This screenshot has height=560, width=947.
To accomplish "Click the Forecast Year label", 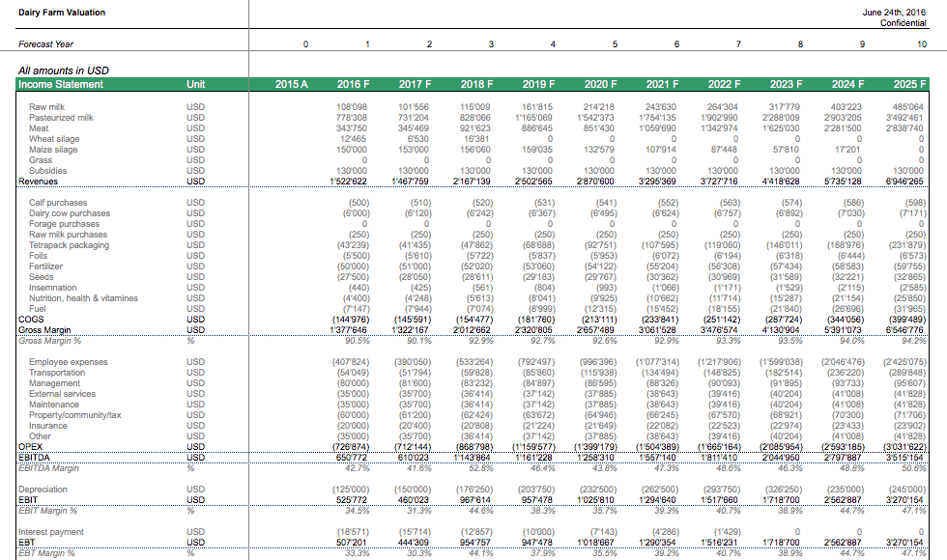I will [46, 44].
